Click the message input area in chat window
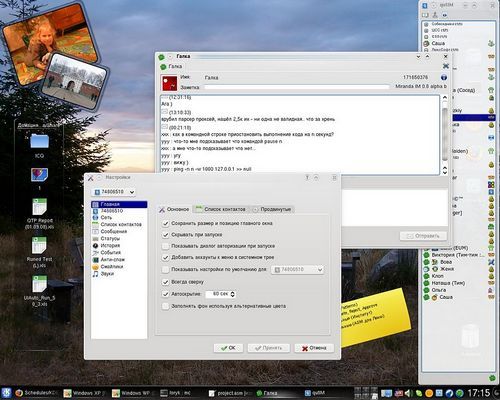 tap(394, 208)
